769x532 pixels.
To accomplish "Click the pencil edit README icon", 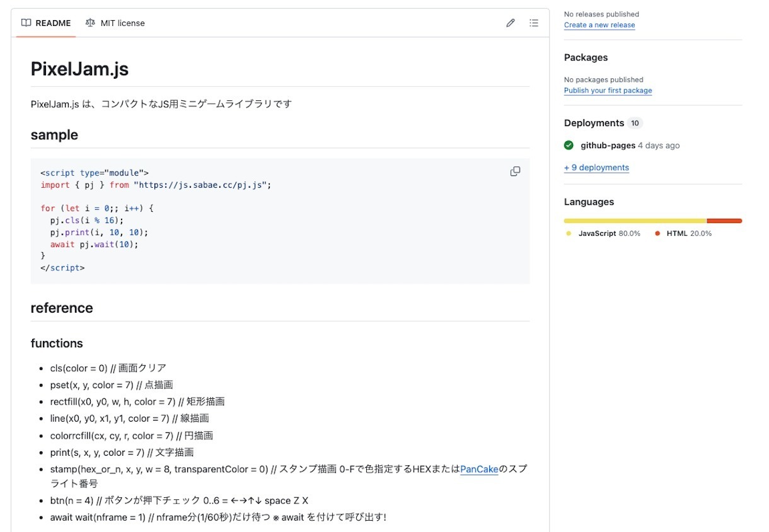I will (x=511, y=23).
